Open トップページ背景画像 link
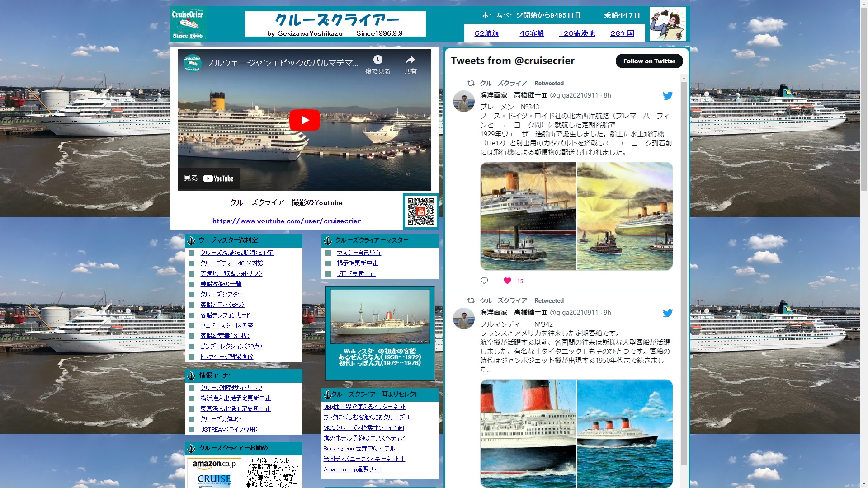868x488 pixels. click(226, 357)
